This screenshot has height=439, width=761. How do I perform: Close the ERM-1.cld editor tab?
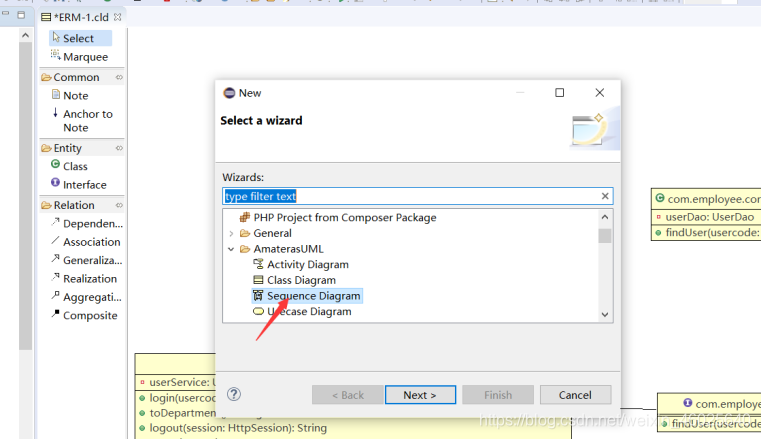click(117, 17)
